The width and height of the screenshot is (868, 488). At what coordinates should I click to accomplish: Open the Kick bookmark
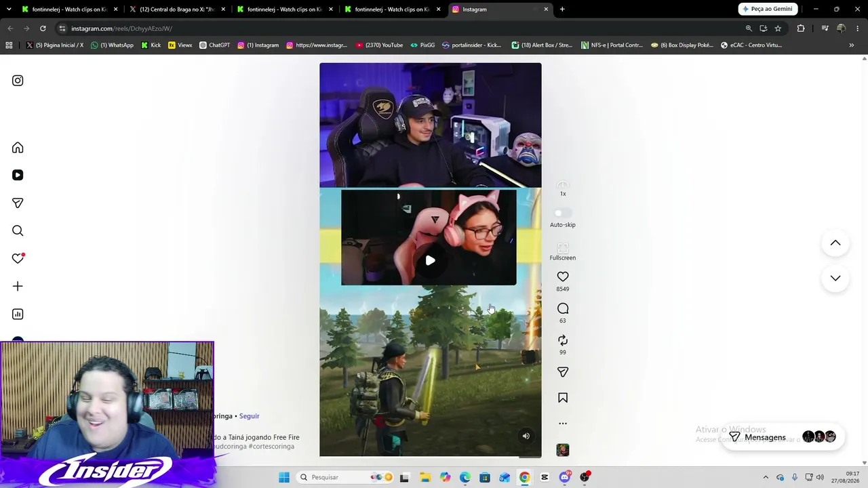(151, 45)
